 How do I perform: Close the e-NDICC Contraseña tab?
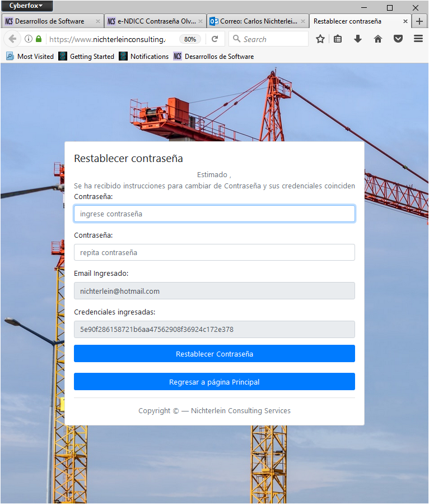[200, 21]
